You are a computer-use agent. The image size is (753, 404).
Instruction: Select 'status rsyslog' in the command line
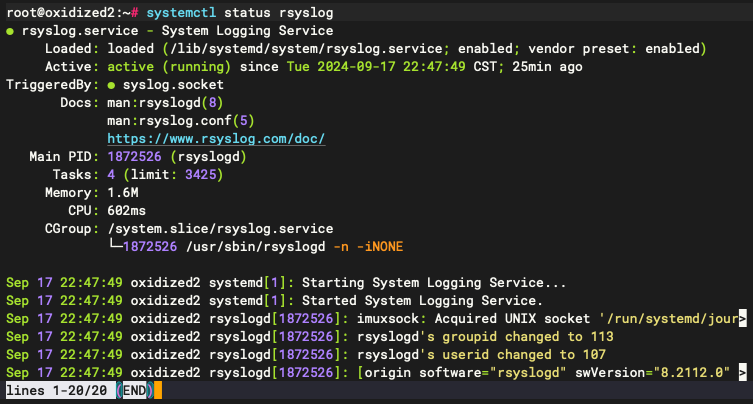(279, 12)
